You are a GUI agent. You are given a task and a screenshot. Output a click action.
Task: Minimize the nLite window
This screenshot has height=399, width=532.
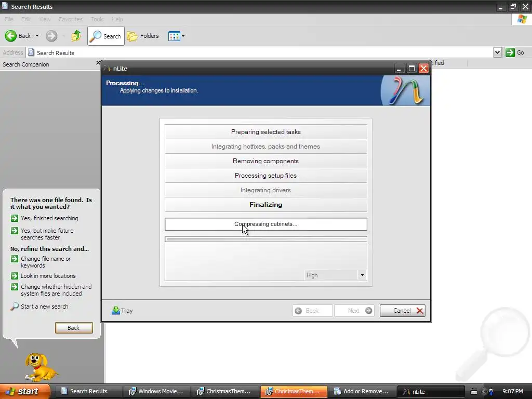coord(399,69)
